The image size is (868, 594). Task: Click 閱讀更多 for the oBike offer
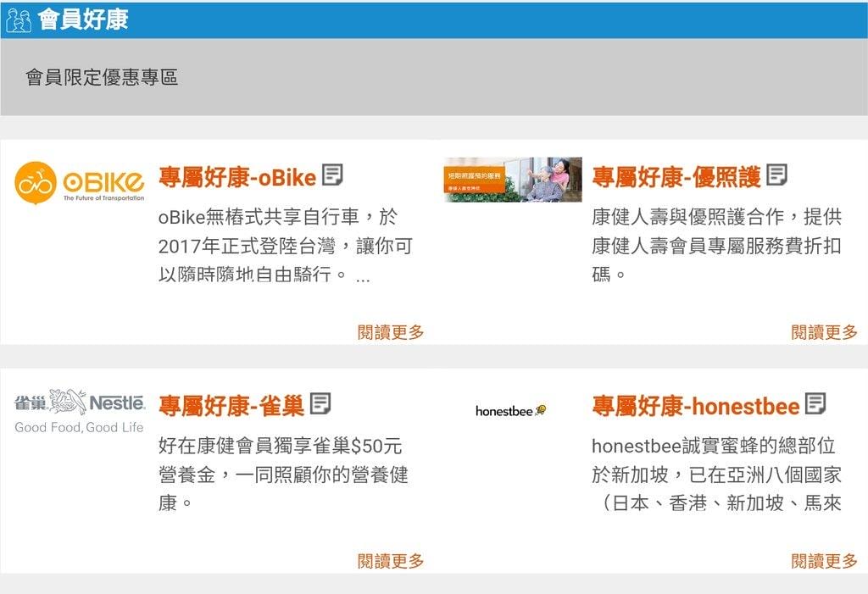[391, 332]
